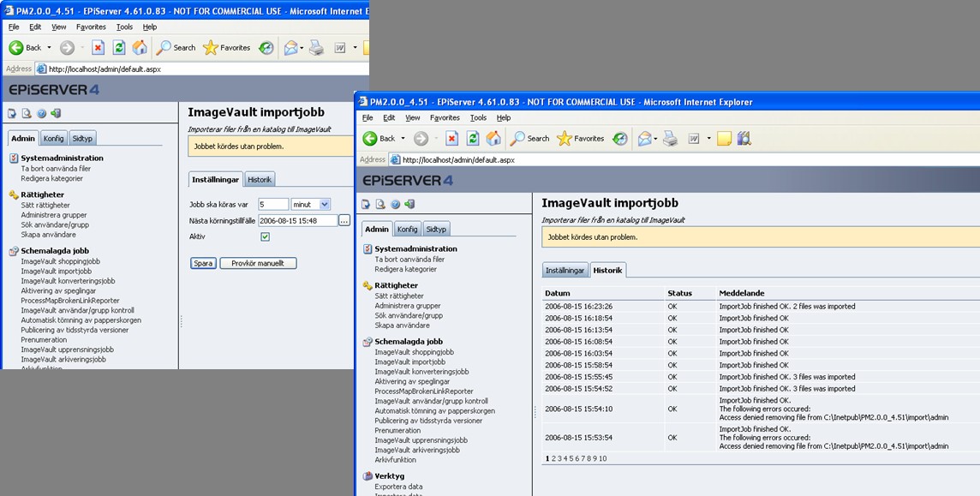Click the Provkör manuellt button
980x496 pixels.
(x=258, y=263)
